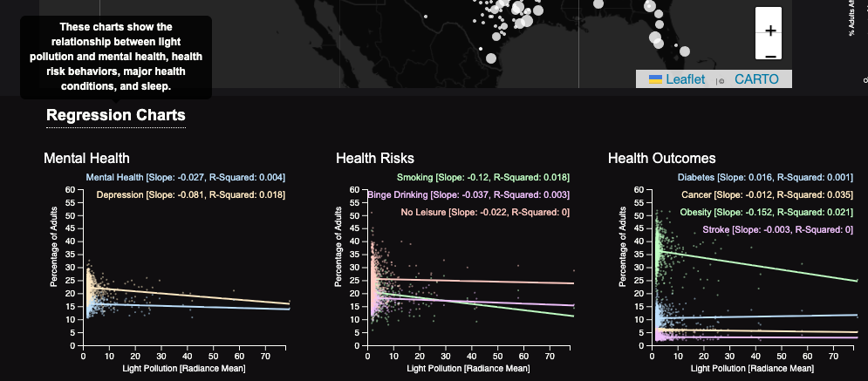Select the Mental Health slope legend label

[185, 177]
